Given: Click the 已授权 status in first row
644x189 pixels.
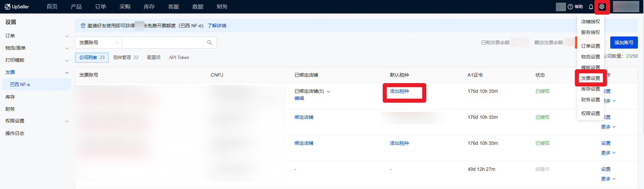Looking at the screenshot, I should click(543, 91).
